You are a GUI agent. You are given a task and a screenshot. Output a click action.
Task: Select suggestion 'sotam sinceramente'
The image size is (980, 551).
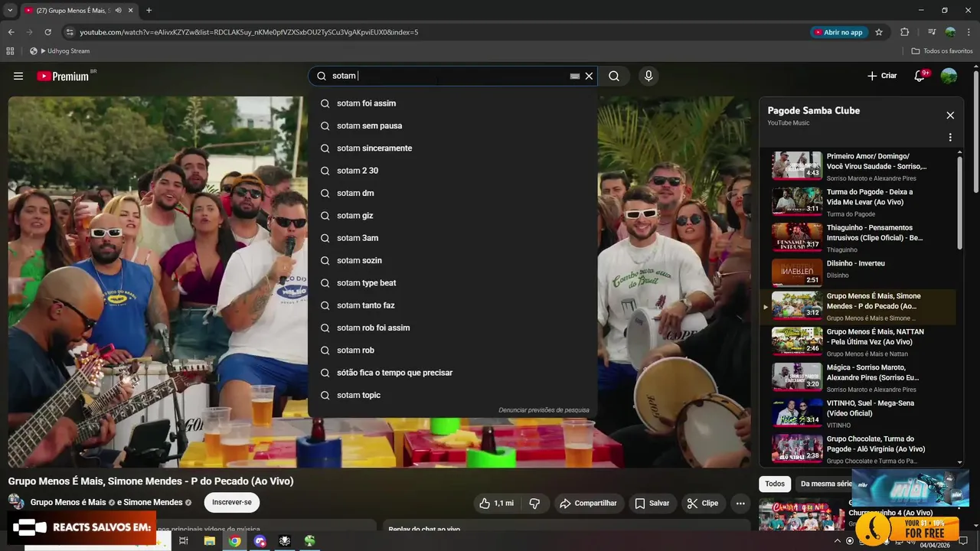click(452, 148)
